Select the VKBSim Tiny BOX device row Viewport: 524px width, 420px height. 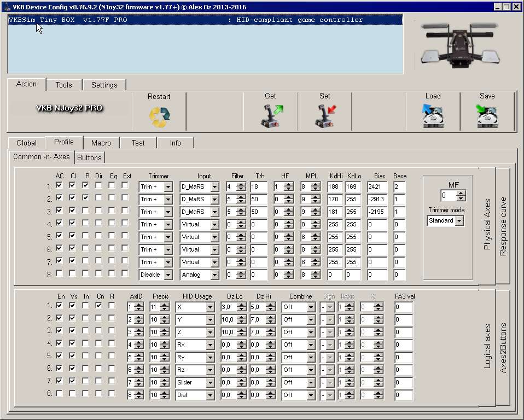pyautogui.click(x=205, y=20)
